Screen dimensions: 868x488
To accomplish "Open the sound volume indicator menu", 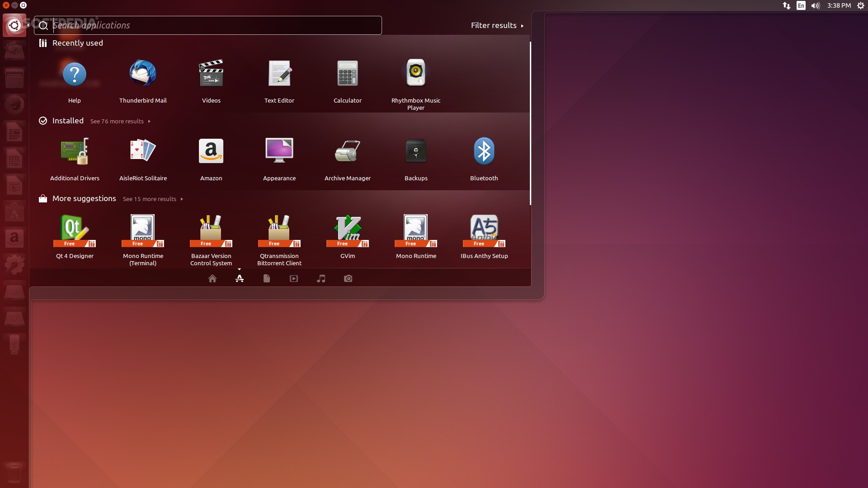I will pos(816,6).
